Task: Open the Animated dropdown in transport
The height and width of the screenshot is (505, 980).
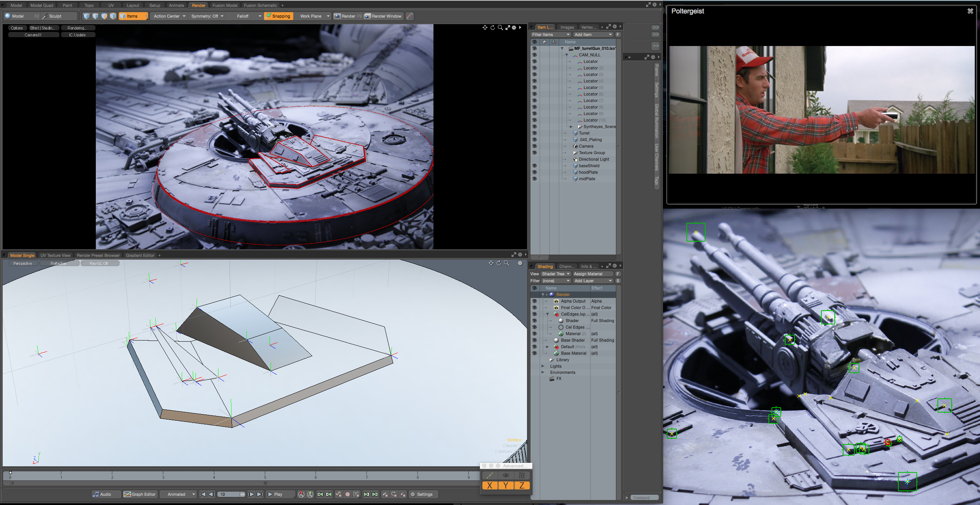Action: point(178,494)
